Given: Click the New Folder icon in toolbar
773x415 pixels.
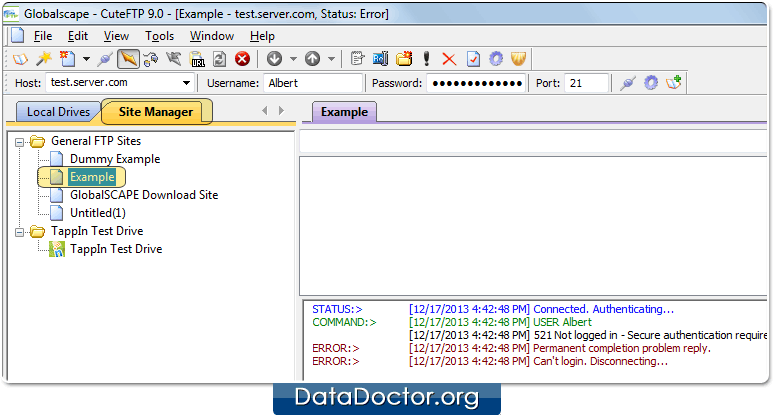Looking at the screenshot, I should pyautogui.click(x=404, y=59).
